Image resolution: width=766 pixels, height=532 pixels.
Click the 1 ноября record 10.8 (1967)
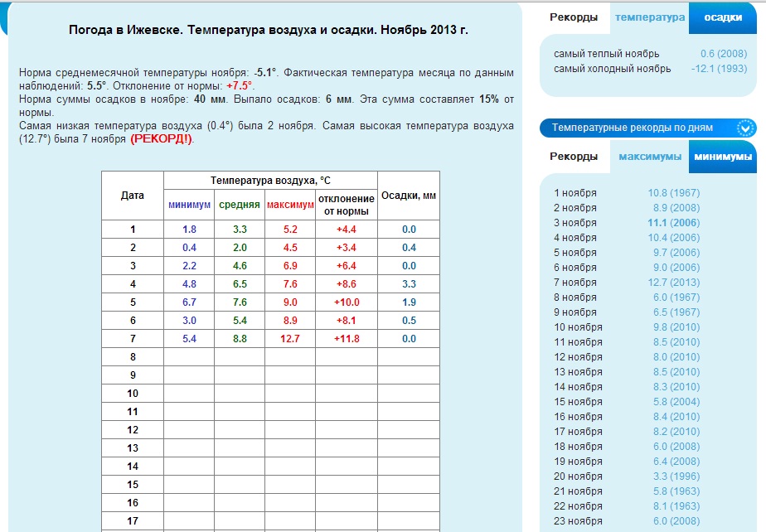pyautogui.click(x=673, y=193)
